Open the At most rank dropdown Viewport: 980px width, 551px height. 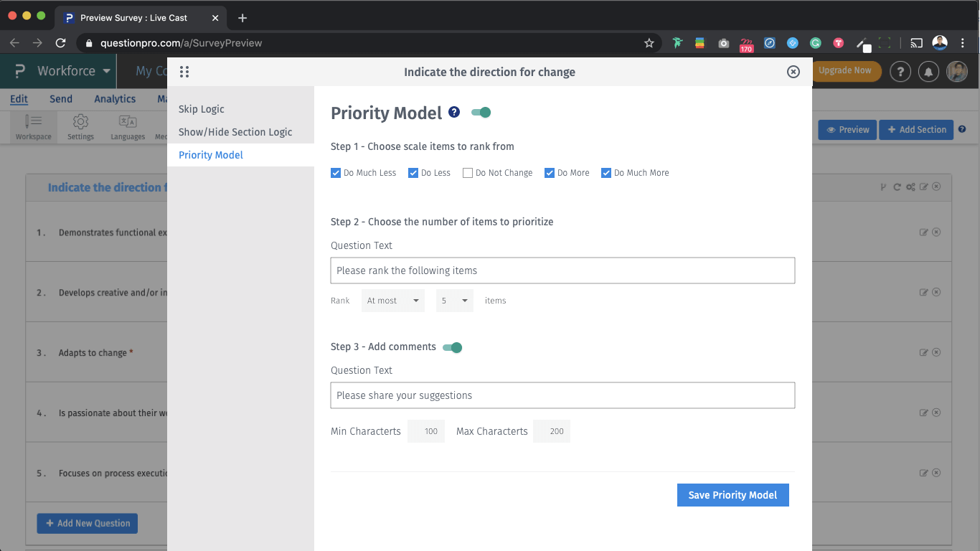(x=392, y=300)
